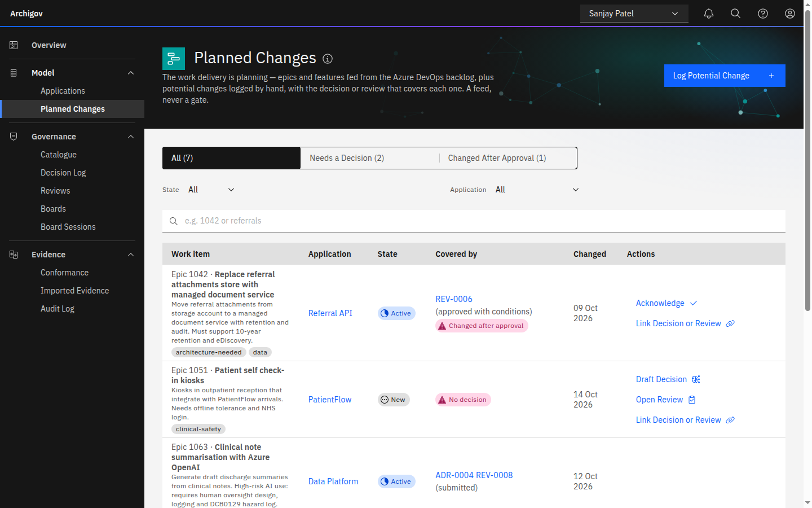Click the Evidence section icon
The height and width of the screenshot is (508, 812).
[x=14, y=255]
